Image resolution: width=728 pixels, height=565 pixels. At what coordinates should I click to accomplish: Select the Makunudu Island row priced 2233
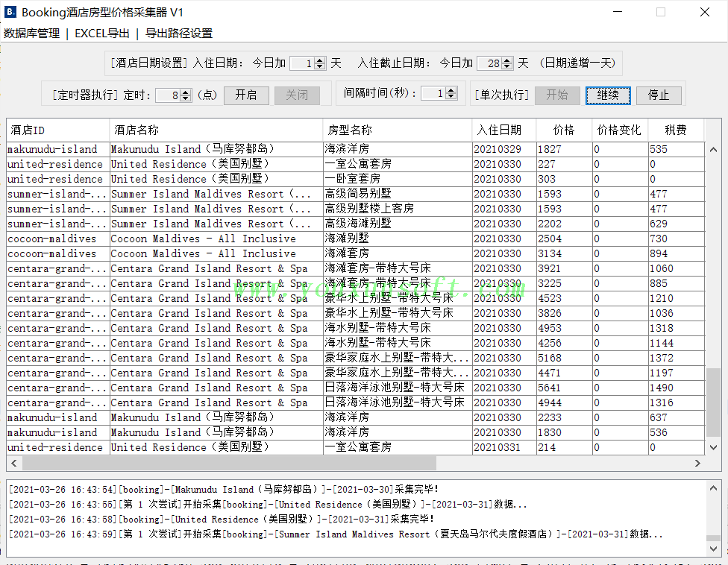click(x=356, y=417)
